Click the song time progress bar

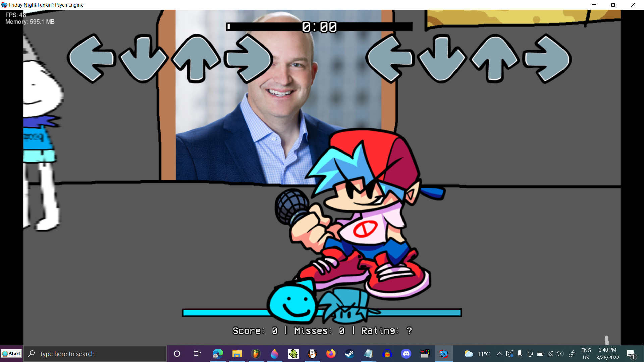(x=319, y=27)
